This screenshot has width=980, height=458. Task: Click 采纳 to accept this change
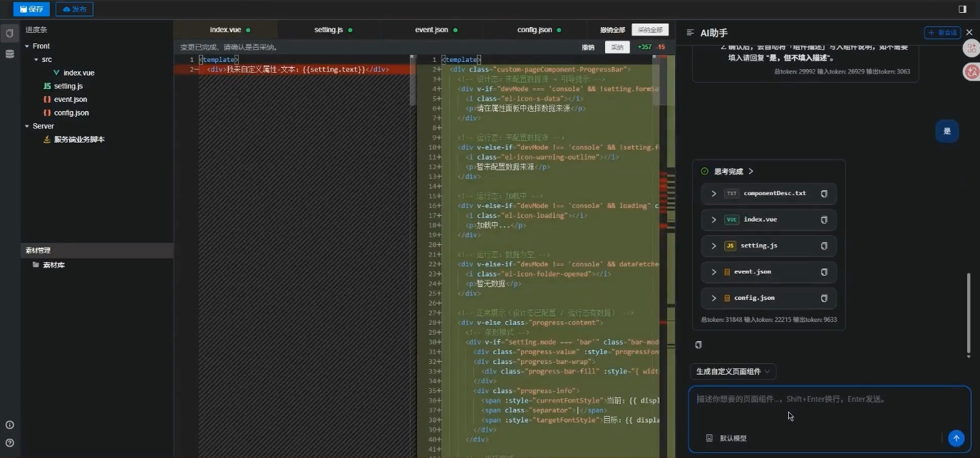[617, 48]
